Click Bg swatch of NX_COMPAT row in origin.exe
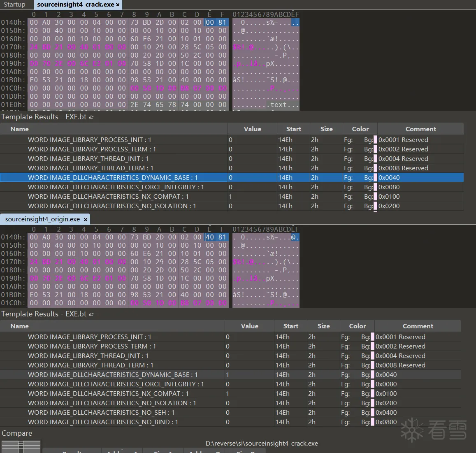 pyautogui.click(x=372, y=393)
